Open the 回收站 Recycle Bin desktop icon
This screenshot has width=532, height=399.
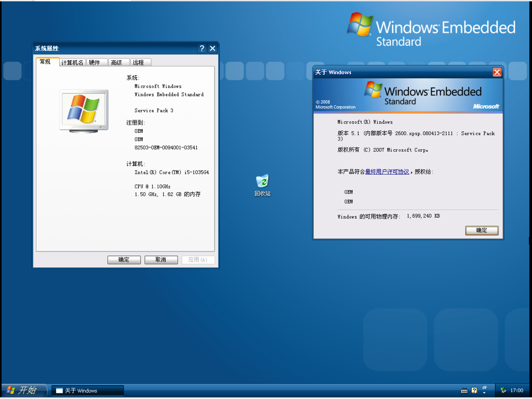(x=262, y=185)
